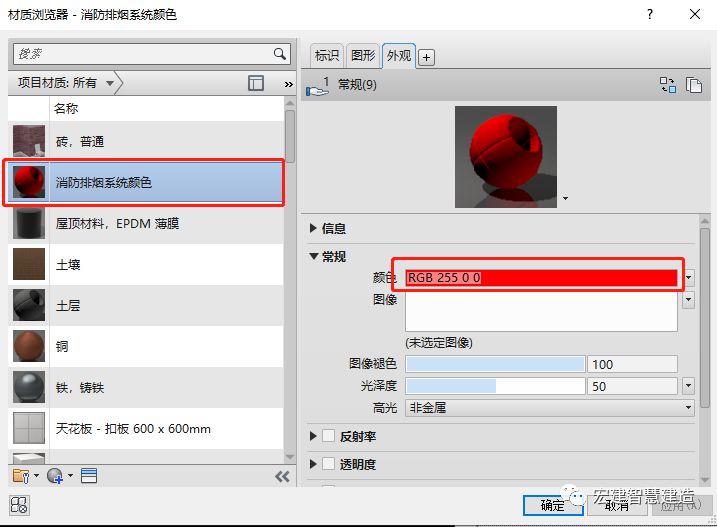The width and height of the screenshot is (717, 527).
Task: Switch to the 外观 tab
Action: coord(399,56)
